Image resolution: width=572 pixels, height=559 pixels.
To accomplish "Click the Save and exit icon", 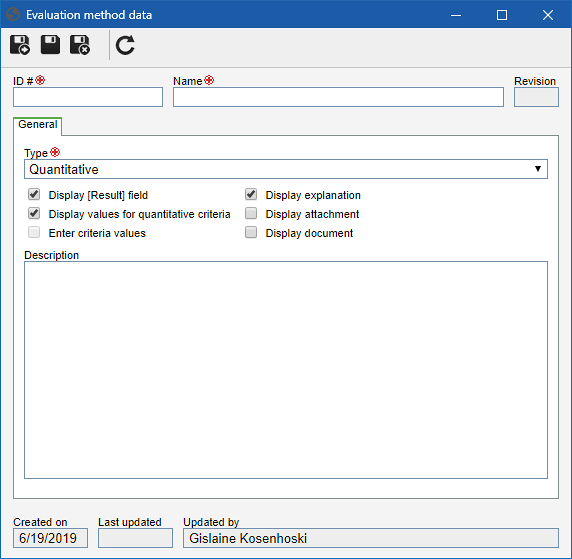I will [80, 45].
